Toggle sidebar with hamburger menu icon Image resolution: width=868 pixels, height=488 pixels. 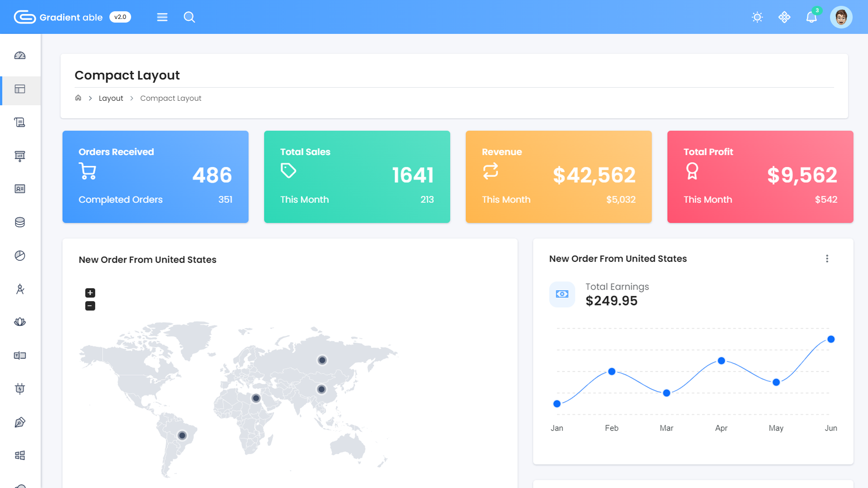(162, 17)
